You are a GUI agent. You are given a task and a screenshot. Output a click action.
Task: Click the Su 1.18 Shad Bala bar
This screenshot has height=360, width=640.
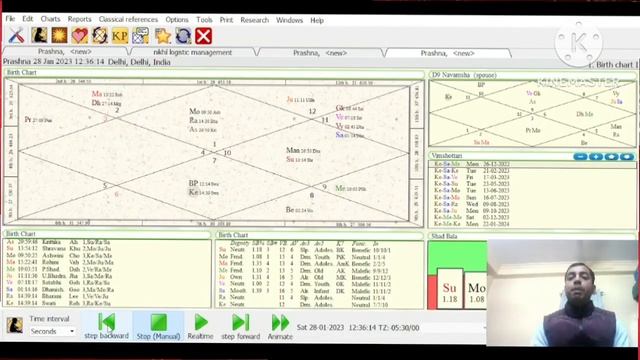pos(450,289)
